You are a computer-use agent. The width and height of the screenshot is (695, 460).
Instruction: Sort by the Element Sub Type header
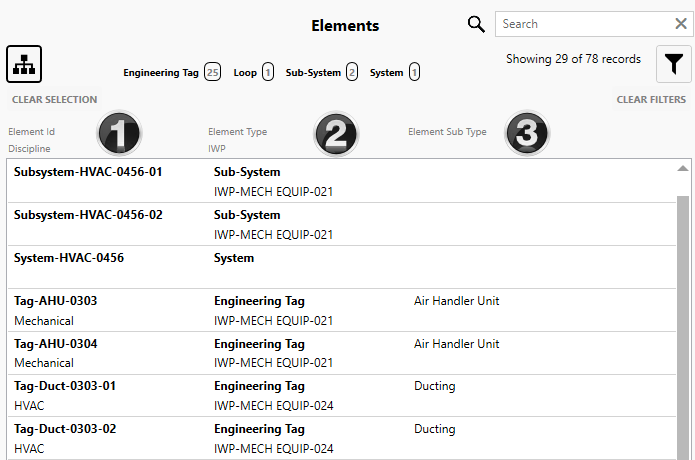(x=447, y=132)
